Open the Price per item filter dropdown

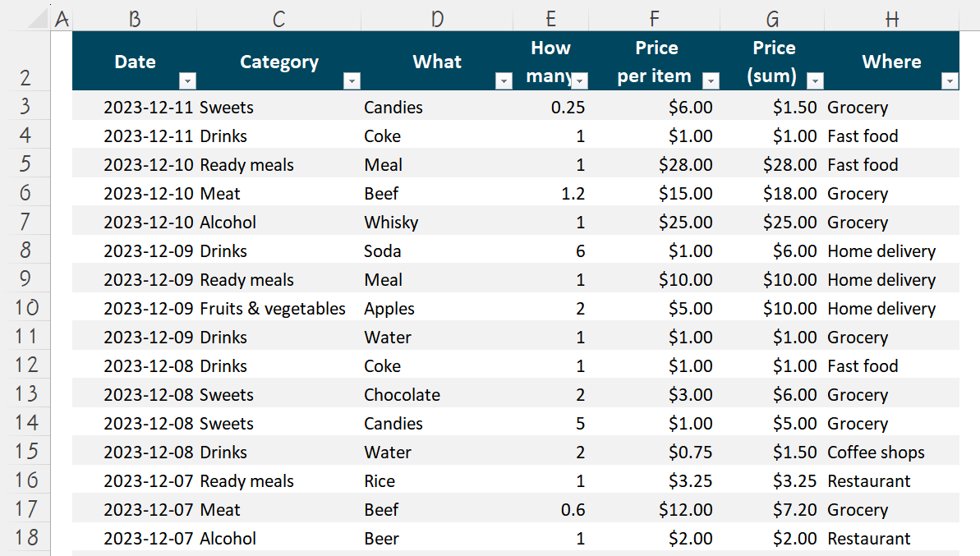711,80
